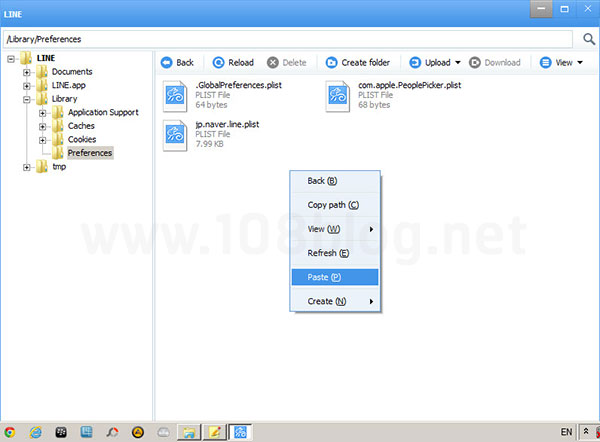Click the Reload toolbar label
The height and width of the screenshot is (442, 600).
coord(241,62)
